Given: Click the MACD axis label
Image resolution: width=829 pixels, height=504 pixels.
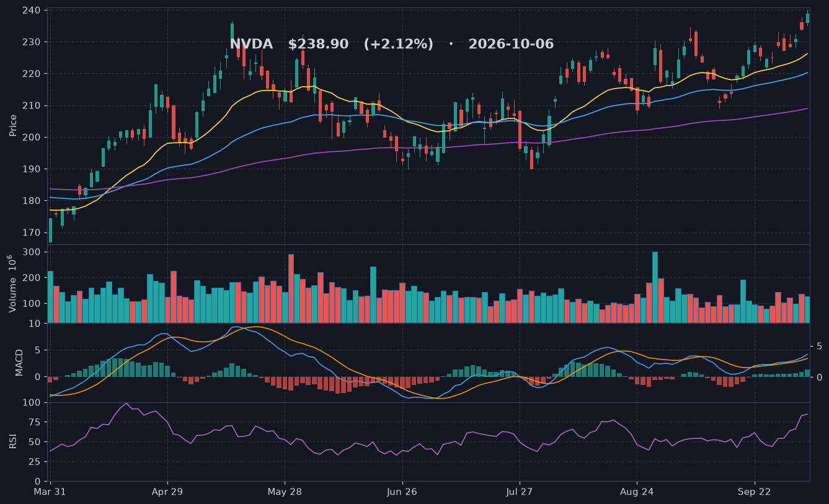Looking at the screenshot, I should click(19, 363).
